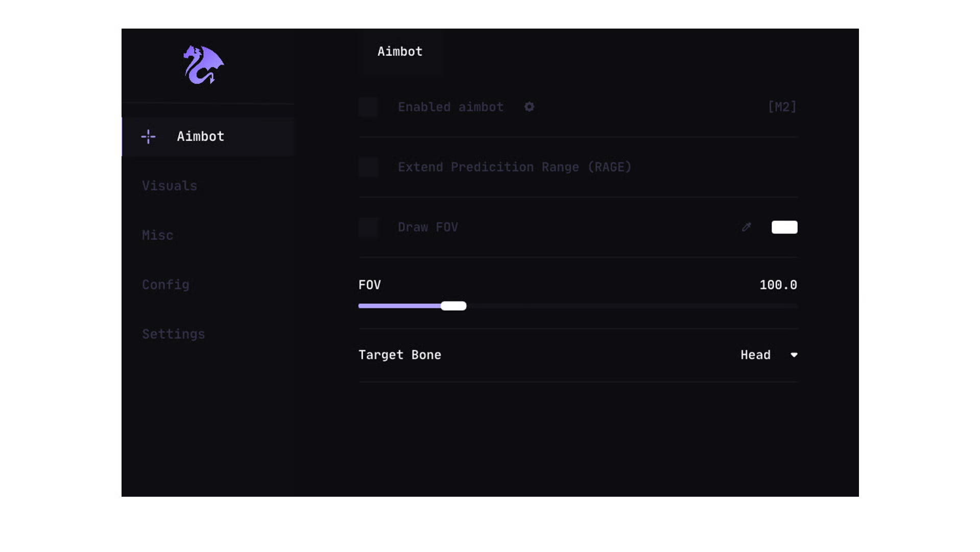Open the Settings section in sidebar

point(174,334)
